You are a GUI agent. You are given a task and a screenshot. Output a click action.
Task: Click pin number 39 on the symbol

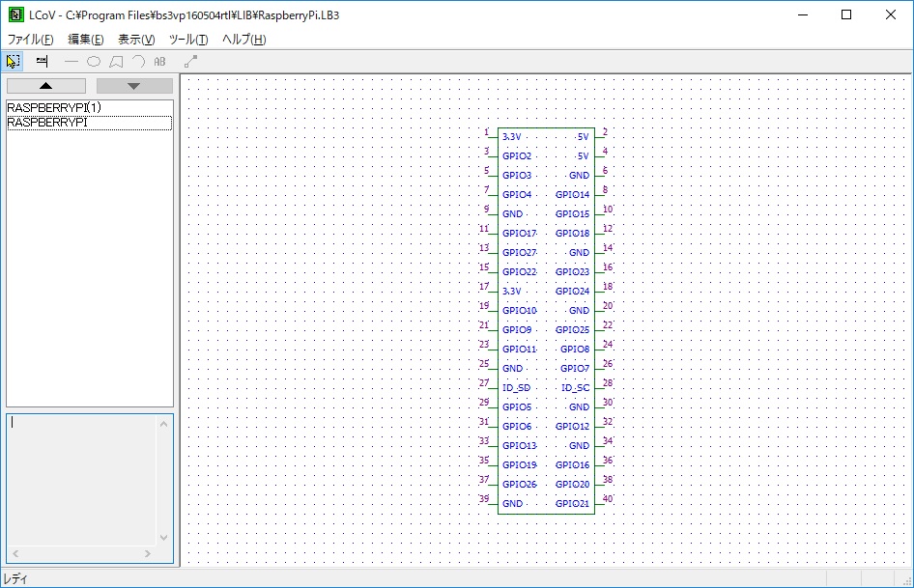(x=484, y=498)
